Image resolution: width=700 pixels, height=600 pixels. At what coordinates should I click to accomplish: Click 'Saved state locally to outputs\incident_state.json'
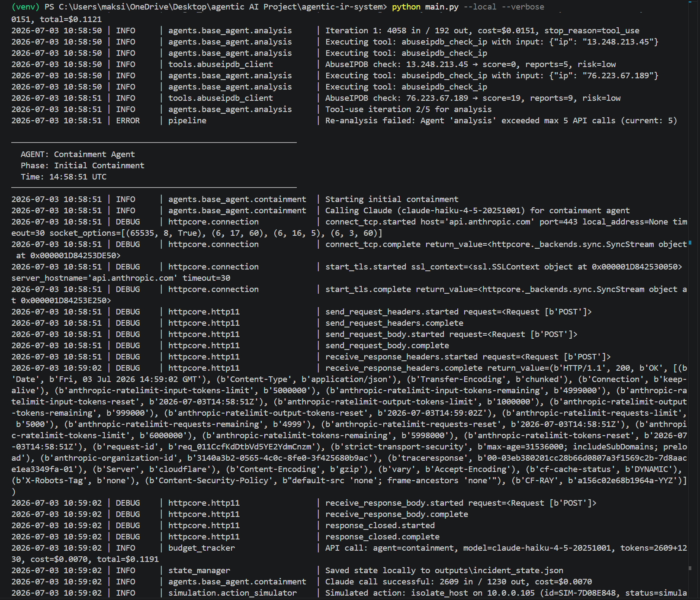tap(444, 570)
